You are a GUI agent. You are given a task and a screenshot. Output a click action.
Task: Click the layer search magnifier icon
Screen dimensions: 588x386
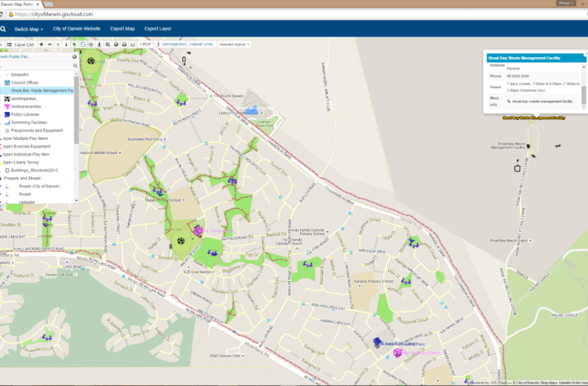75,66
